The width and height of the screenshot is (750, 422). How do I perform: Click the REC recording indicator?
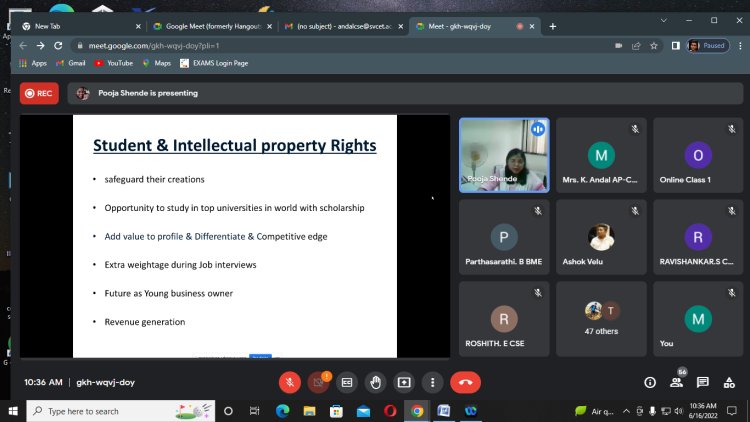tap(39, 93)
